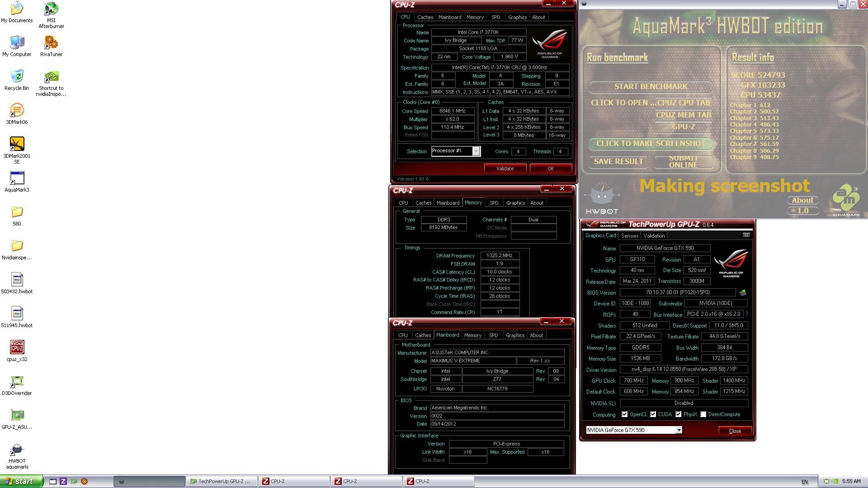Select the 503432.hwbot file
Screen dimensions: 868x488
[17, 283]
